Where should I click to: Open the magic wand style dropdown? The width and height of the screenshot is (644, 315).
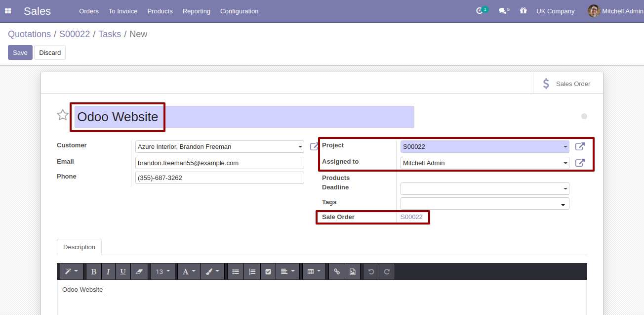(x=72, y=271)
